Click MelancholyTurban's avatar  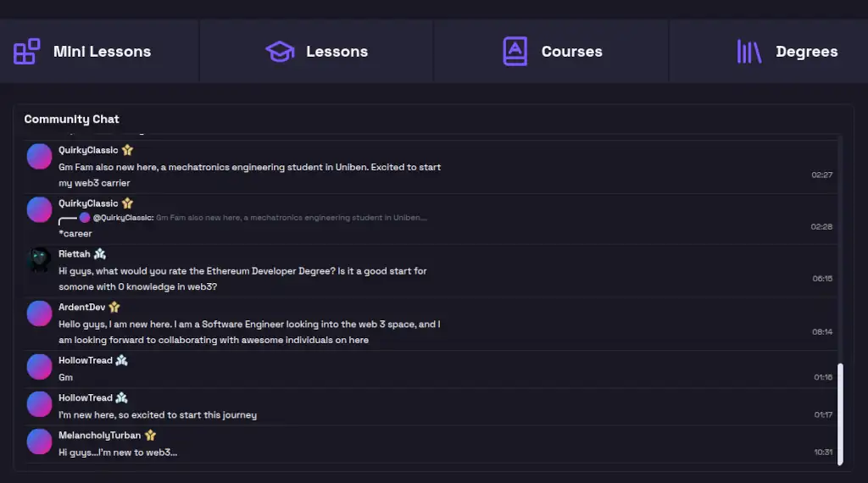39,442
